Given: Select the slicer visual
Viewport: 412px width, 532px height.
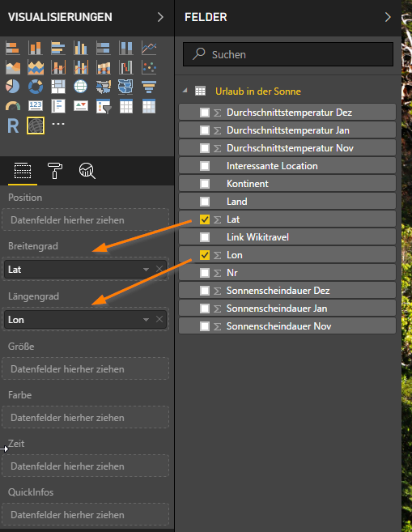Looking at the screenshot, I should pyautogui.click(x=104, y=106).
